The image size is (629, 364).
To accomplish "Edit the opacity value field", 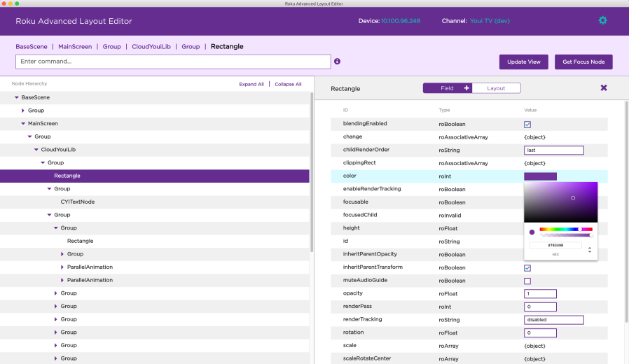I will tap(540, 293).
